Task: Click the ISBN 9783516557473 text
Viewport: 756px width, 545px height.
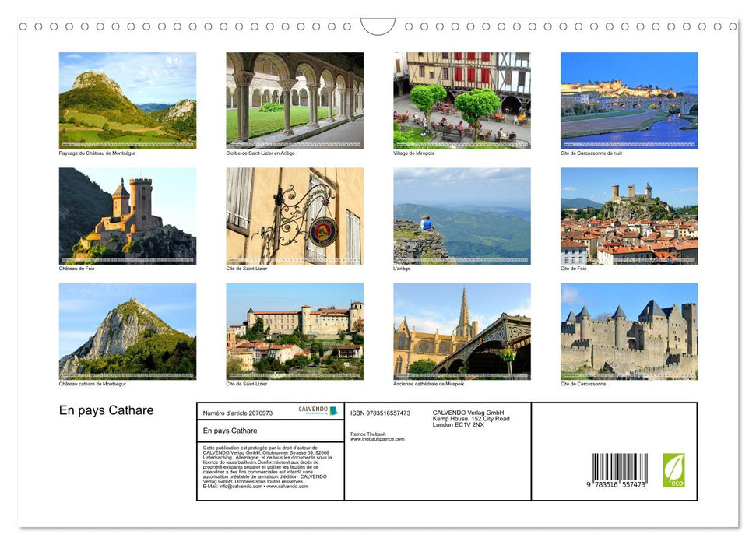Action: coord(380,413)
